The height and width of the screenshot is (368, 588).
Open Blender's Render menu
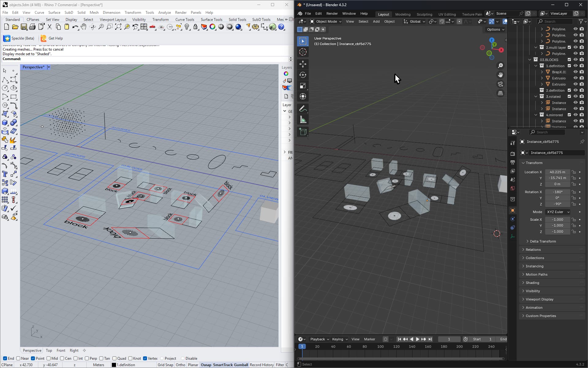332,13
